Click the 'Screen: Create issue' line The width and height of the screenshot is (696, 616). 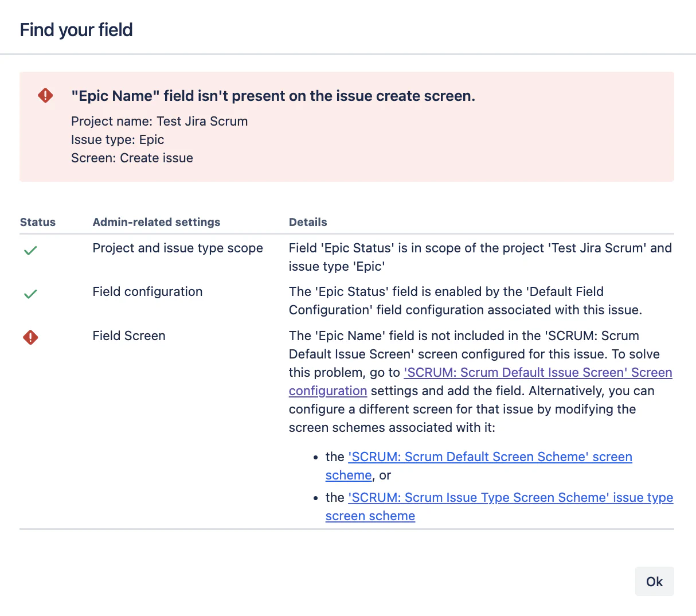point(132,158)
